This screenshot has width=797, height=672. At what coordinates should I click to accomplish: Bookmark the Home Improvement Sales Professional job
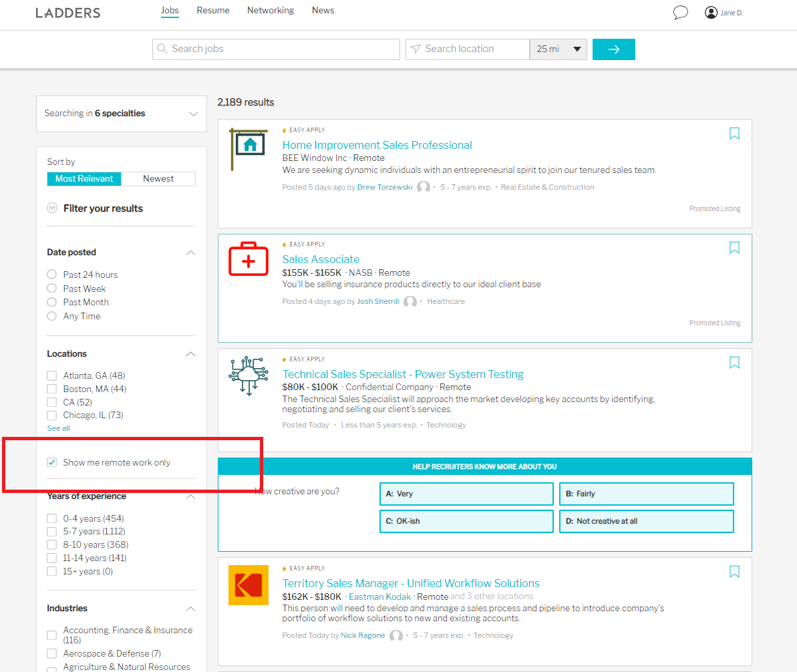point(734,134)
